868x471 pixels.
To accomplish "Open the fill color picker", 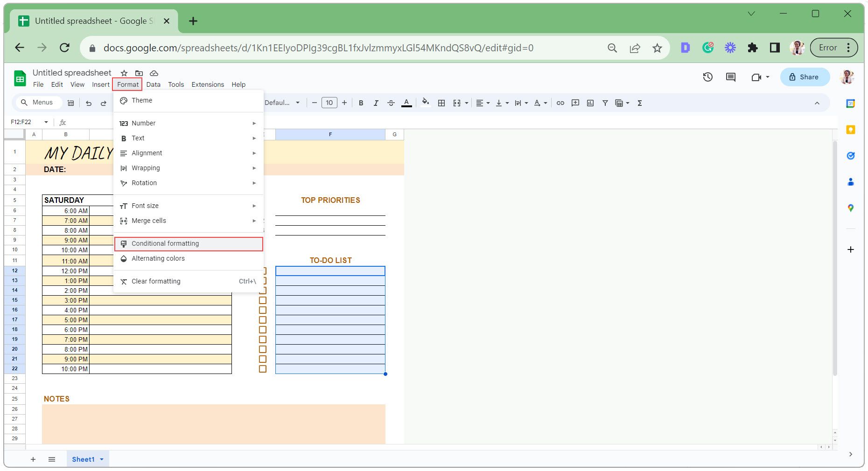I will pyautogui.click(x=425, y=103).
